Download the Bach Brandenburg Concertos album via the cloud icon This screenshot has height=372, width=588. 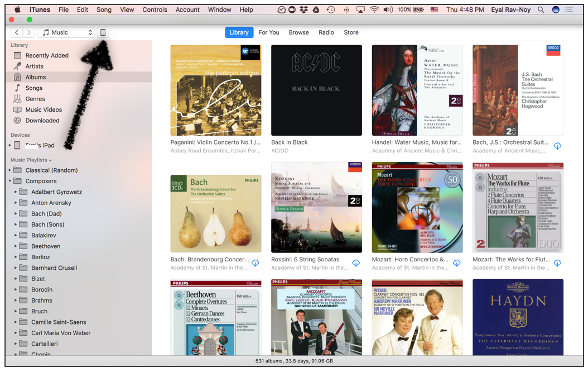(x=256, y=263)
